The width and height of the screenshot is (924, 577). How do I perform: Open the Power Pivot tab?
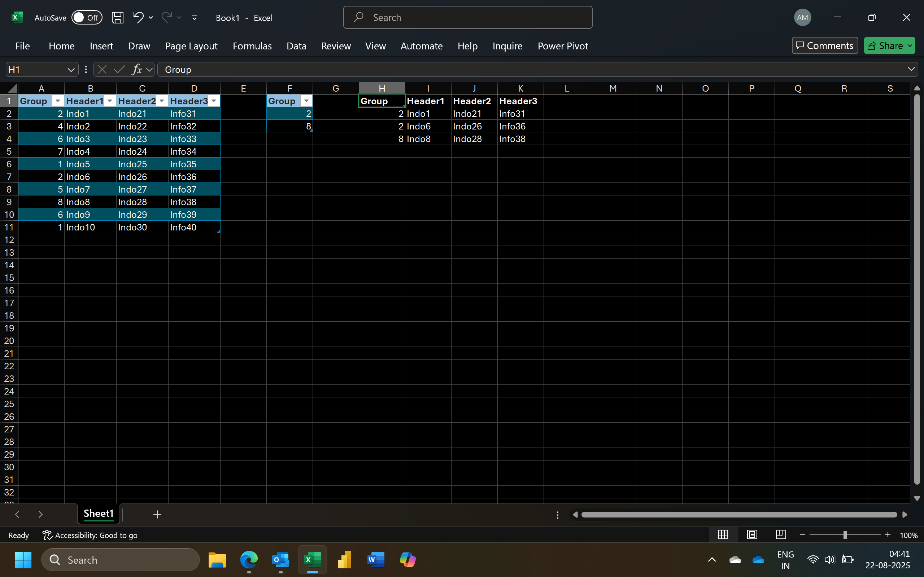(562, 46)
